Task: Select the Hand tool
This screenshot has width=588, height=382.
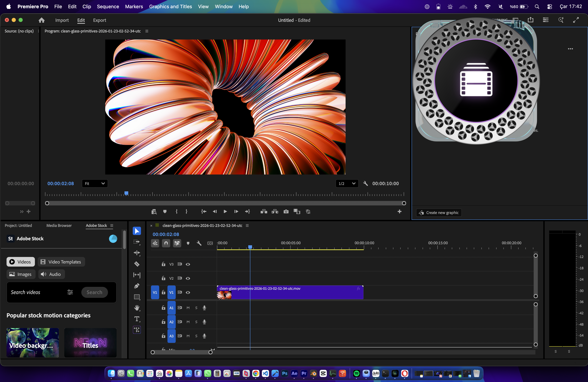Action: (137, 307)
